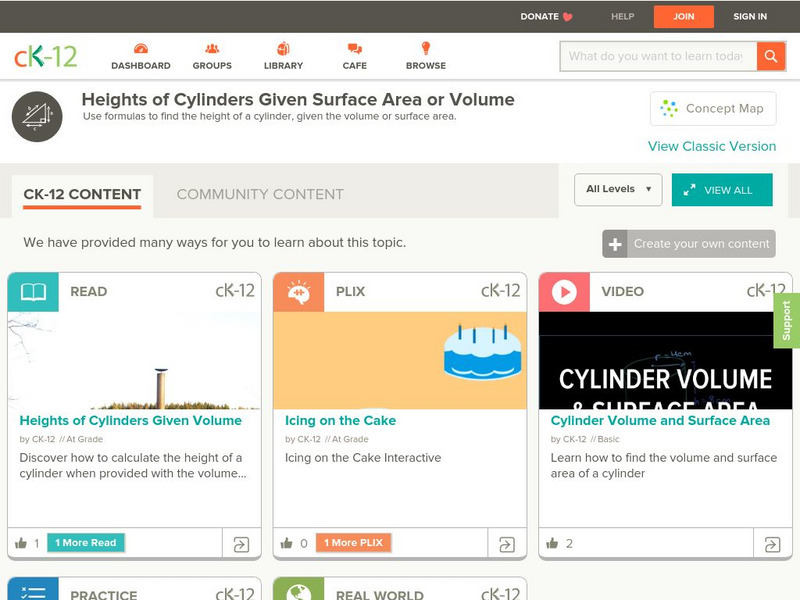Open 'Heights of Cylinders Given Volume' title link

click(131, 420)
